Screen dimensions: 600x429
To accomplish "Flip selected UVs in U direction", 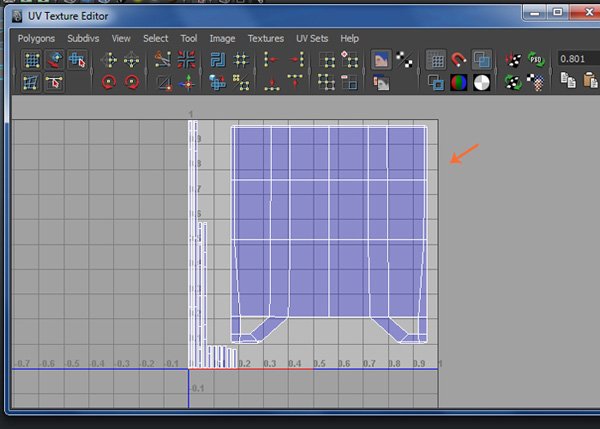I will tap(109, 60).
